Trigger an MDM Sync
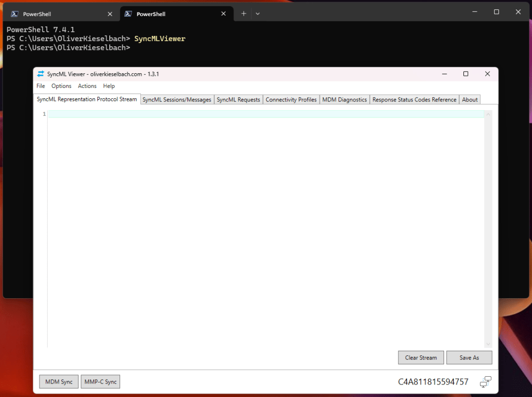 coord(58,381)
